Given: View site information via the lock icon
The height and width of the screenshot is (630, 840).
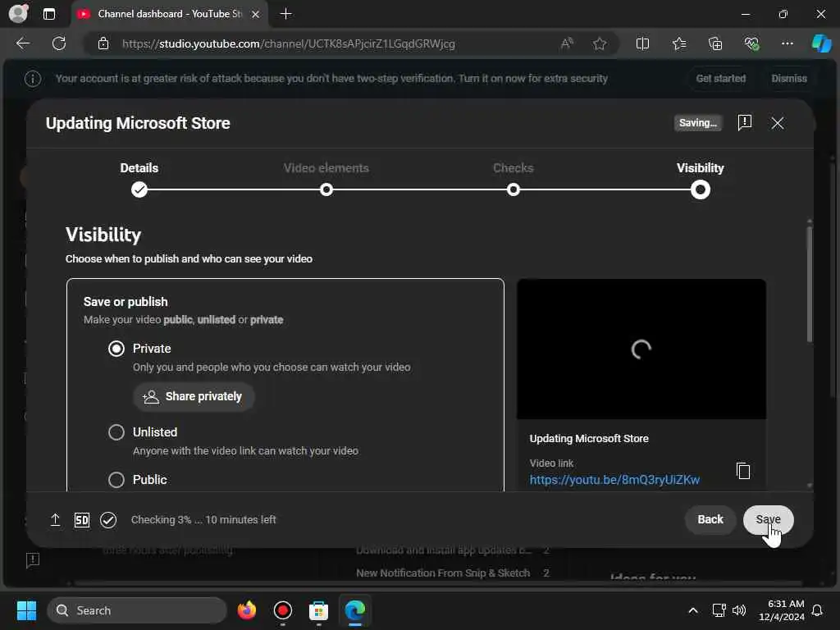Looking at the screenshot, I should (x=103, y=44).
